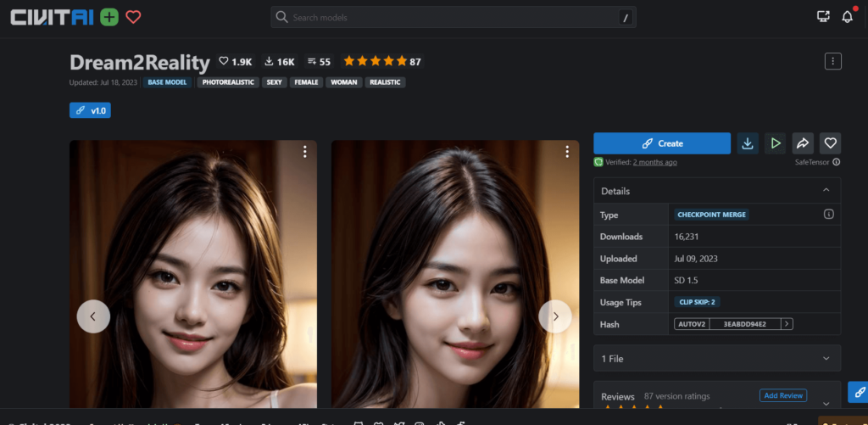Click the share arrow icon
Screen dimensions: 868x425
[803, 143]
